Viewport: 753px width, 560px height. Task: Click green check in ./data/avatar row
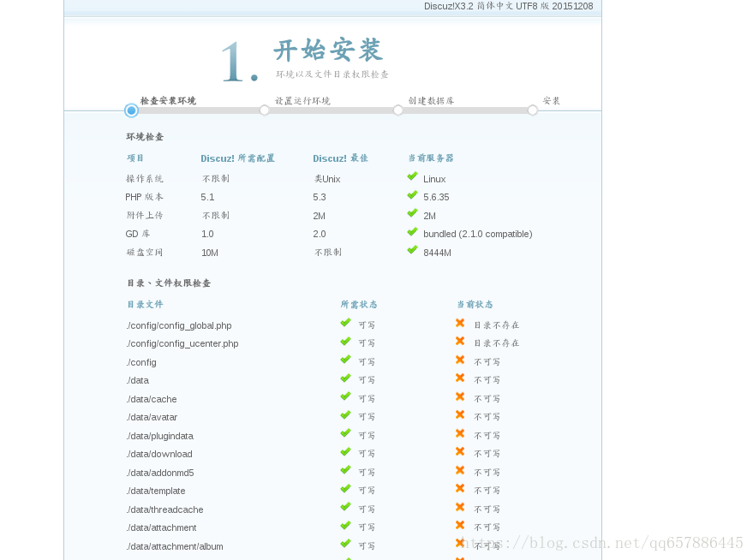[x=346, y=415]
